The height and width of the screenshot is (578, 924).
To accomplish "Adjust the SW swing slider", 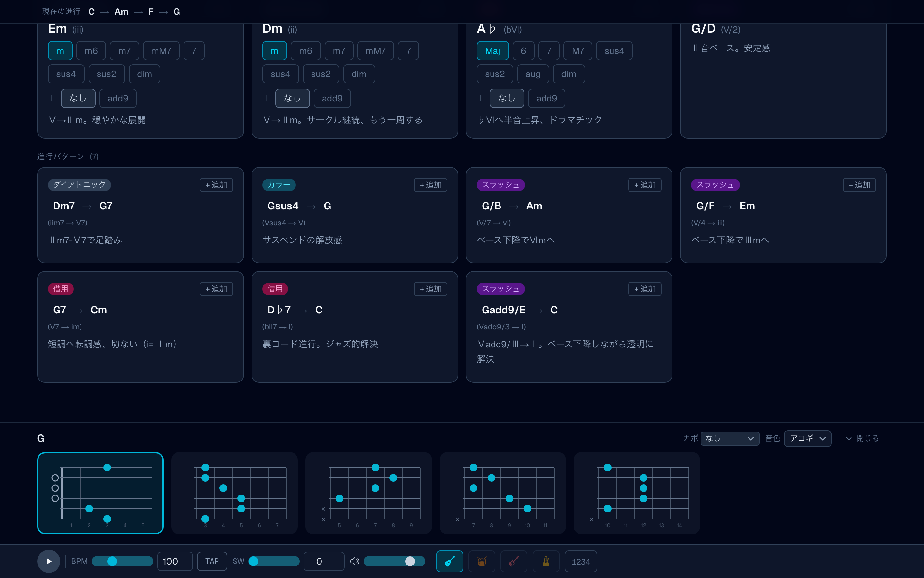I will point(274,561).
